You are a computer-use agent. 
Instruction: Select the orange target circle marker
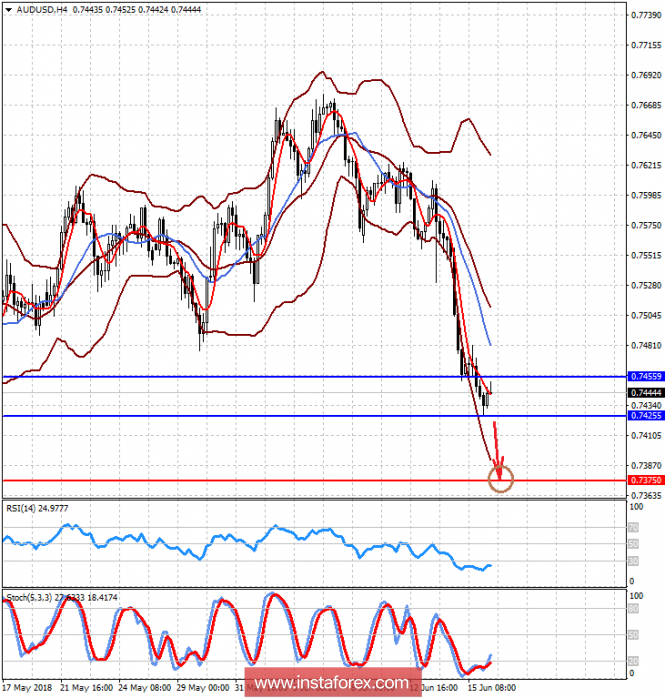pyautogui.click(x=501, y=479)
